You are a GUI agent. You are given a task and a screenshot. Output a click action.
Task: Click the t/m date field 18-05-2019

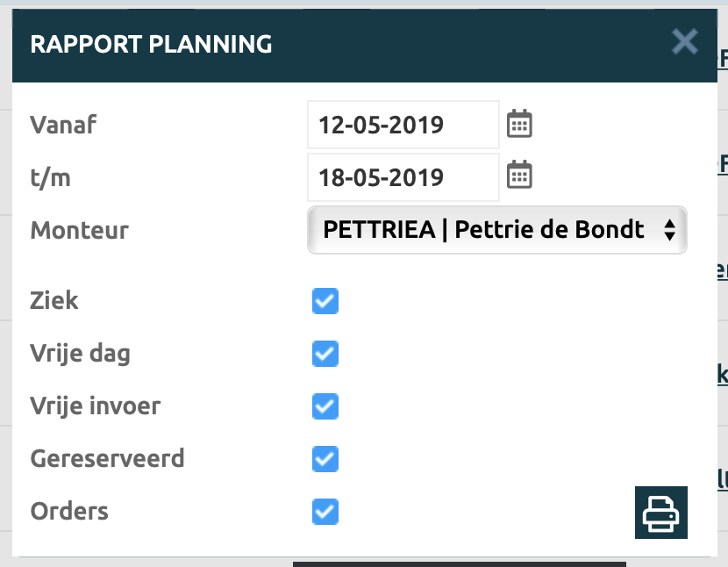(403, 177)
